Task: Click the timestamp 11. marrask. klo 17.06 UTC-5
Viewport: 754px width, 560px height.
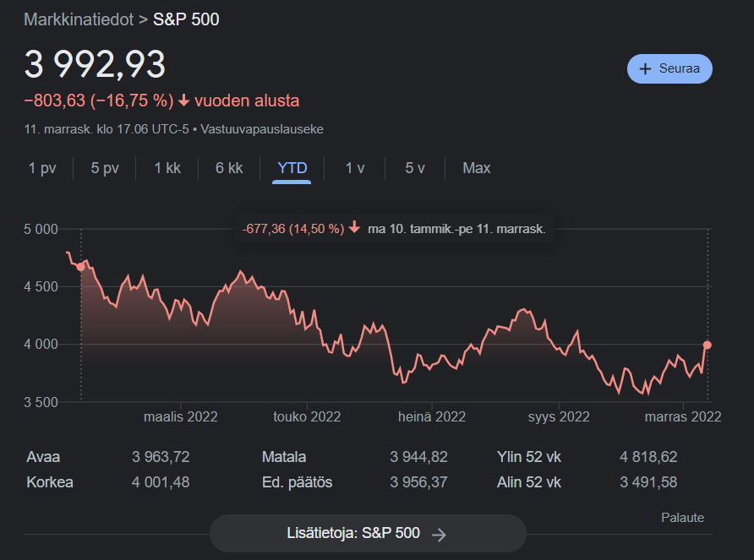Action: [x=107, y=129]
